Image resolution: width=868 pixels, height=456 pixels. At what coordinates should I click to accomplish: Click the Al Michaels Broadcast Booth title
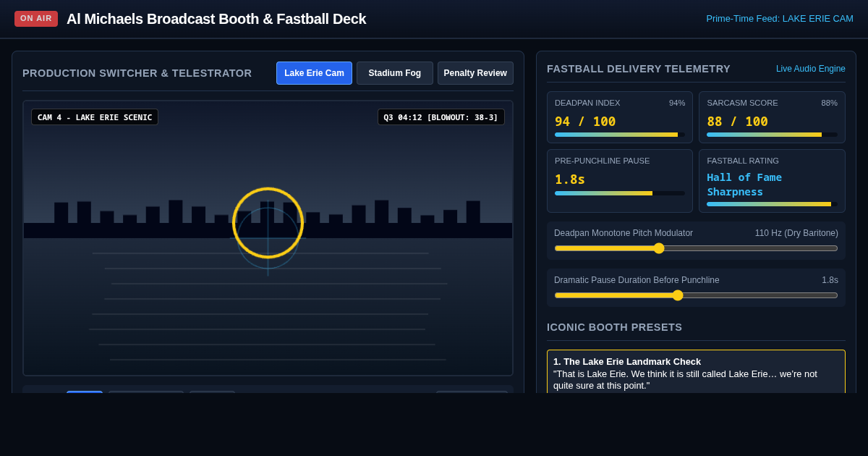pyautogui.click(x=216, y=19)
